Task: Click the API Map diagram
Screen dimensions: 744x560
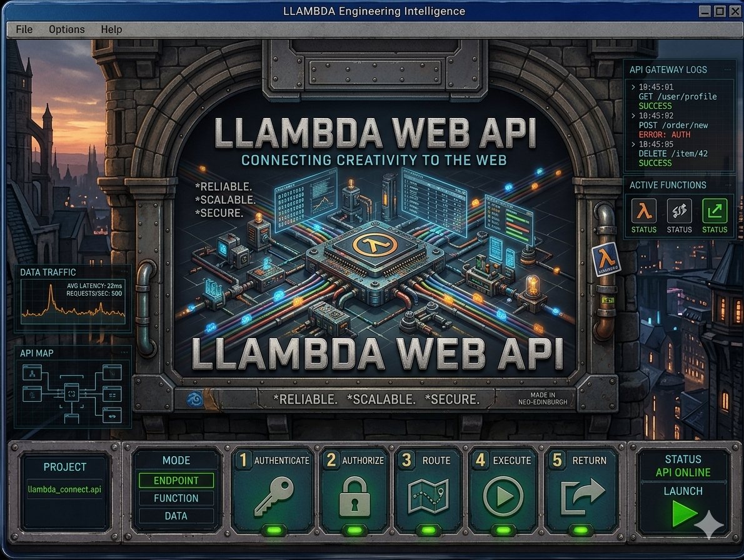Action: point(72,394)
